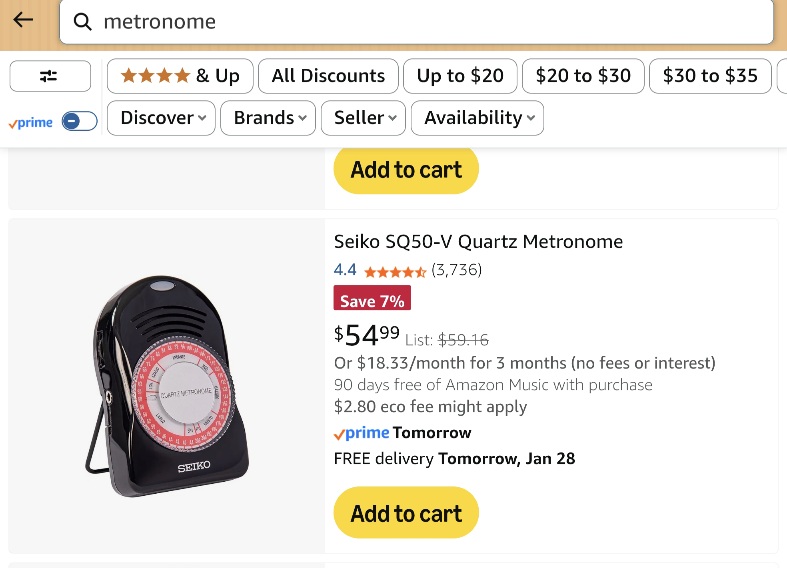Select the 4 stars & Up filter
The image size is (787, 568).
[x=180, y=76]
